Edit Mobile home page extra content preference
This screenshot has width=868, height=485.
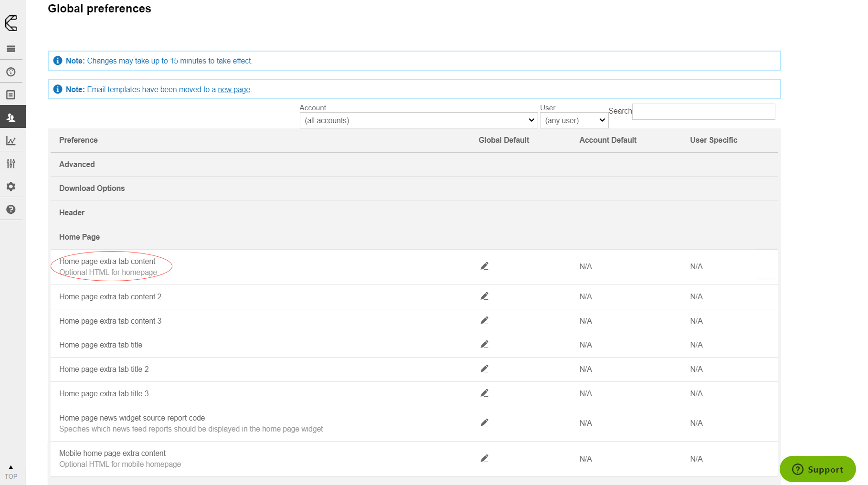tap(484, 459)
